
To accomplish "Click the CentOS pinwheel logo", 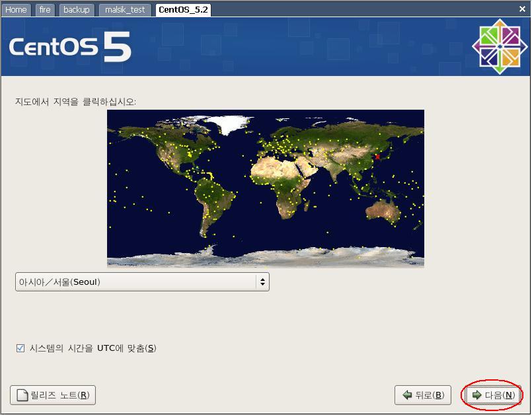I will point(500,46).
